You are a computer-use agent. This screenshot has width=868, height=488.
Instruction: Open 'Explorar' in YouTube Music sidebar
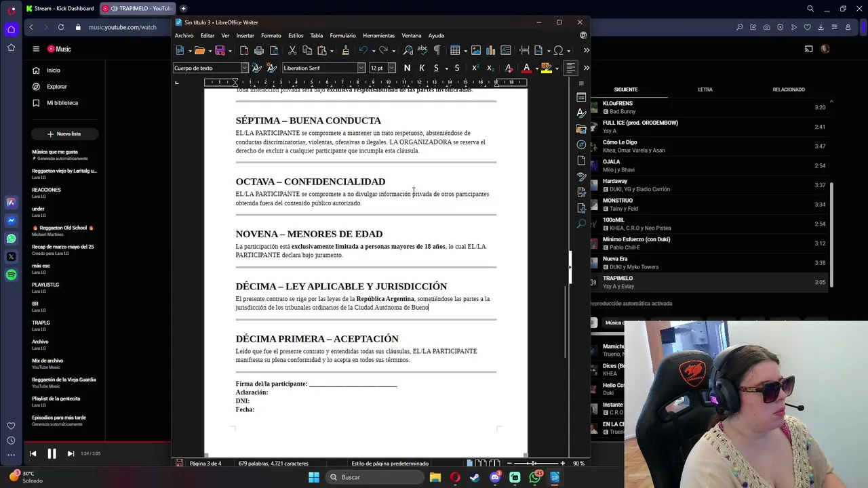pyautogui.click(x=51, y=87)
